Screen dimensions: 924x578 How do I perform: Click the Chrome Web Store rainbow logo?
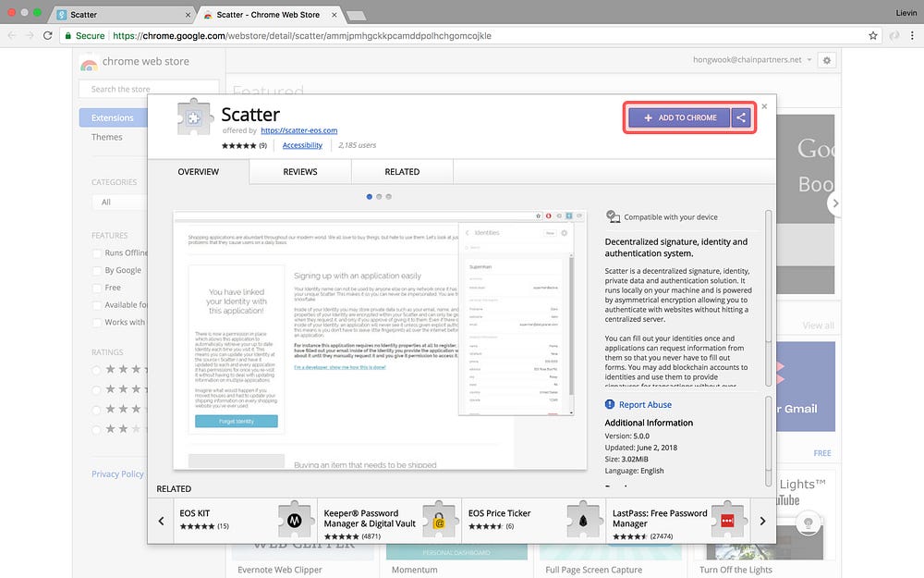coord(89,64)
